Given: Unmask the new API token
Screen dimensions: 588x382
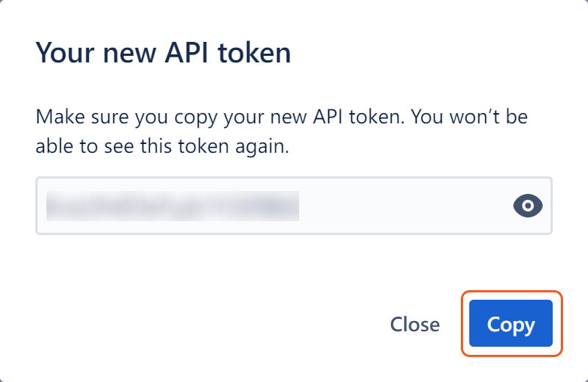Looking at the screenshot, I should coord(527,206).
